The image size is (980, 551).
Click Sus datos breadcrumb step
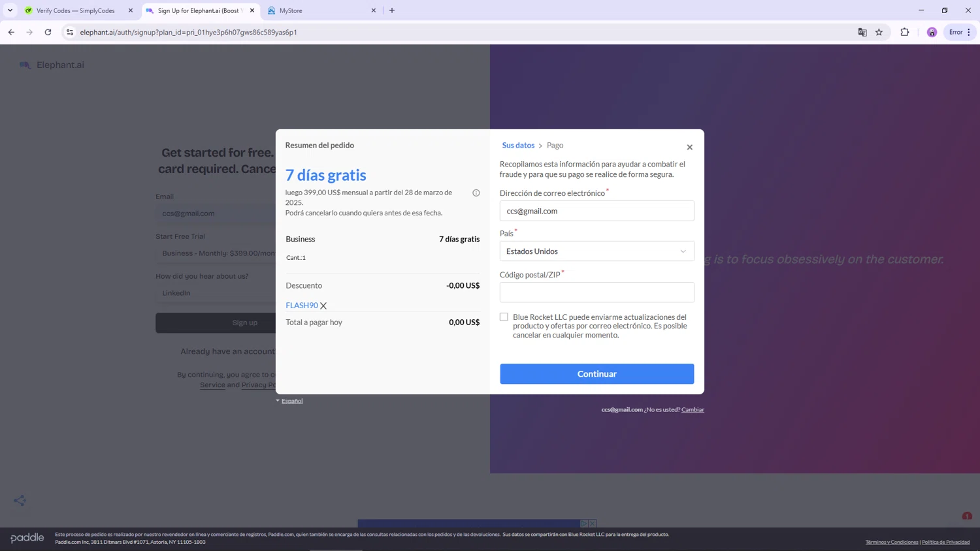(x=518, y=146)
